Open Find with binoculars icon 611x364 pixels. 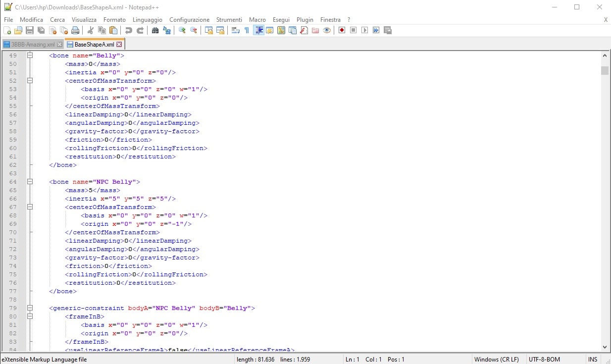(155, 30)
